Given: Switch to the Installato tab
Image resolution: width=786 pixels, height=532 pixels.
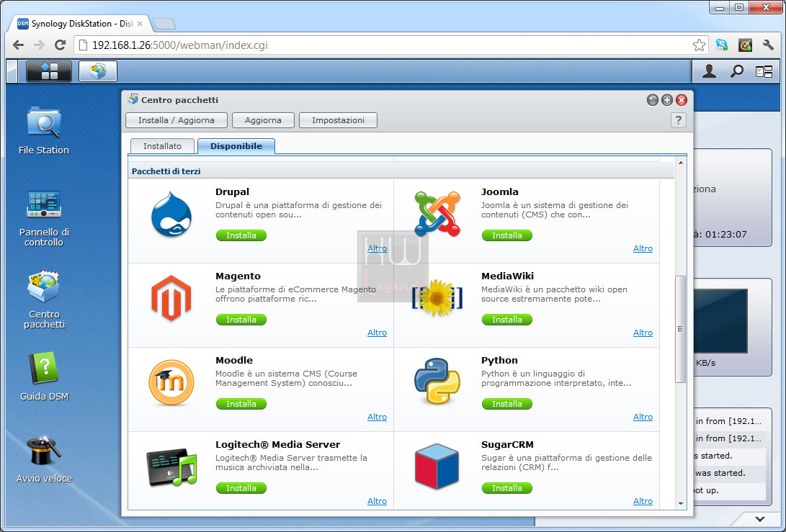Looking at the screenshot, I should (162, 146).
